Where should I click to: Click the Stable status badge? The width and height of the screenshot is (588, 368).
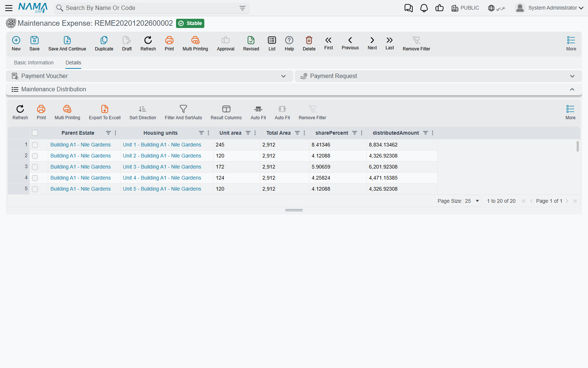point(190,23)
